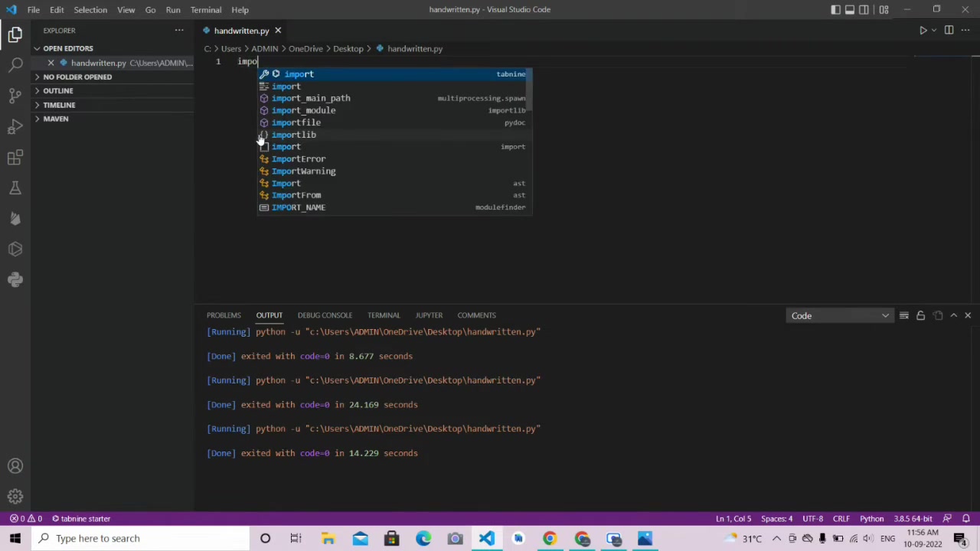Open notifications bell in status bar

(966, 519)
